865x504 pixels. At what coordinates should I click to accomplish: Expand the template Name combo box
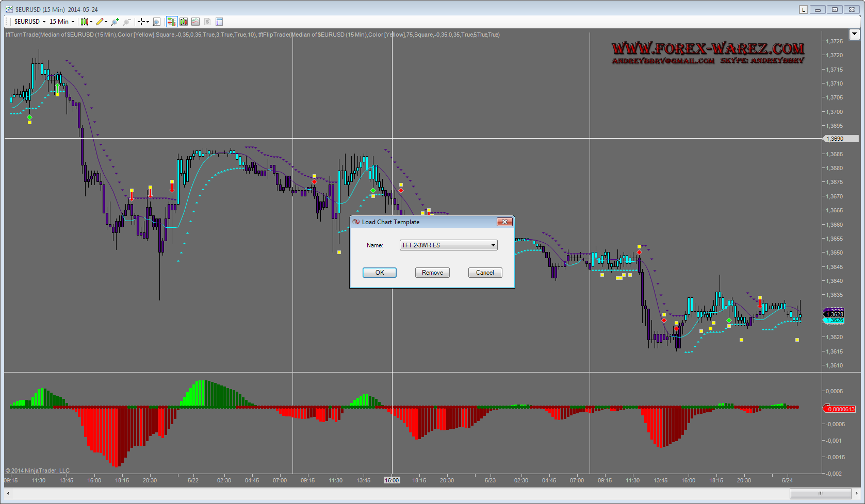point(493,245)
